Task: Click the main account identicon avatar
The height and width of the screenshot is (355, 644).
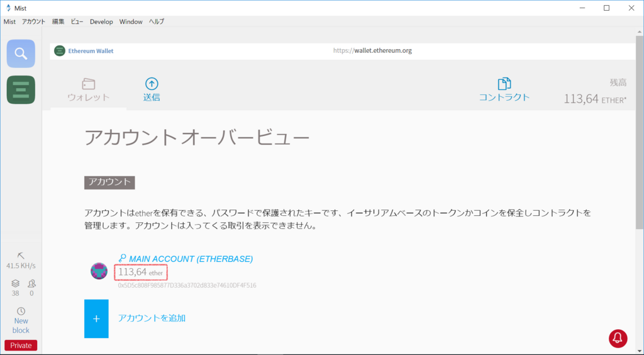Action: (99, 271)
